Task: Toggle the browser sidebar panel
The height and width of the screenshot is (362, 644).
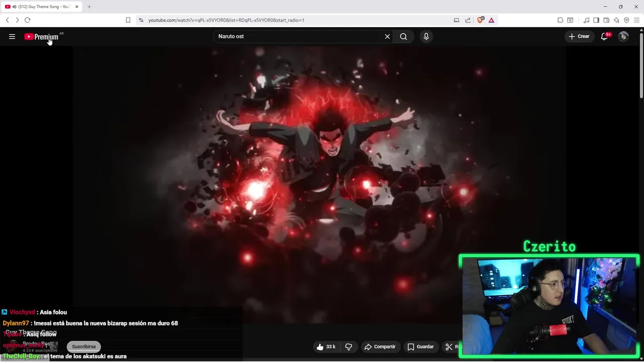Action: tap(596, 20)
